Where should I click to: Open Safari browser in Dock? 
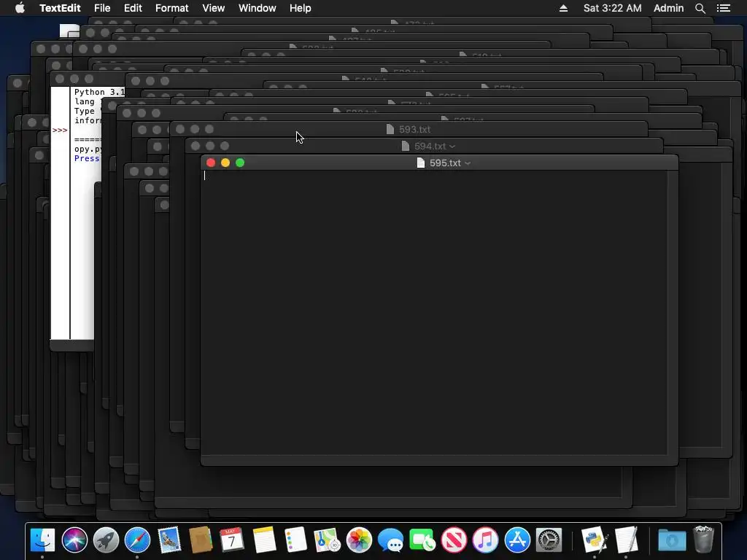(137, 540)
